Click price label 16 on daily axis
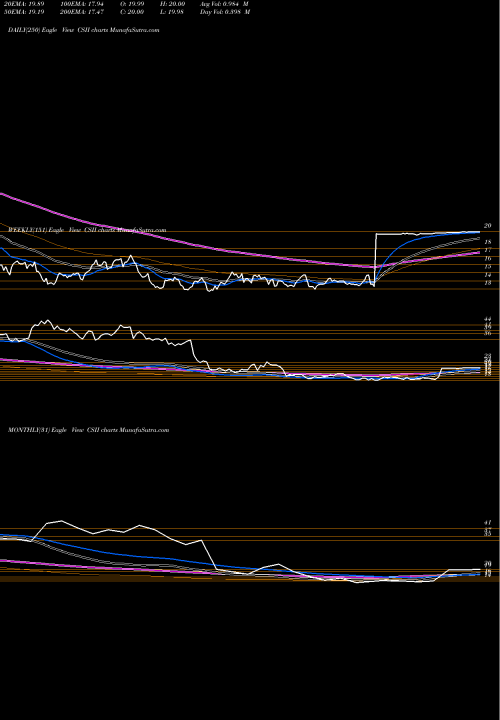Image resolution: width=500 pixels, height=720 pixels. (x=488, y=259)
